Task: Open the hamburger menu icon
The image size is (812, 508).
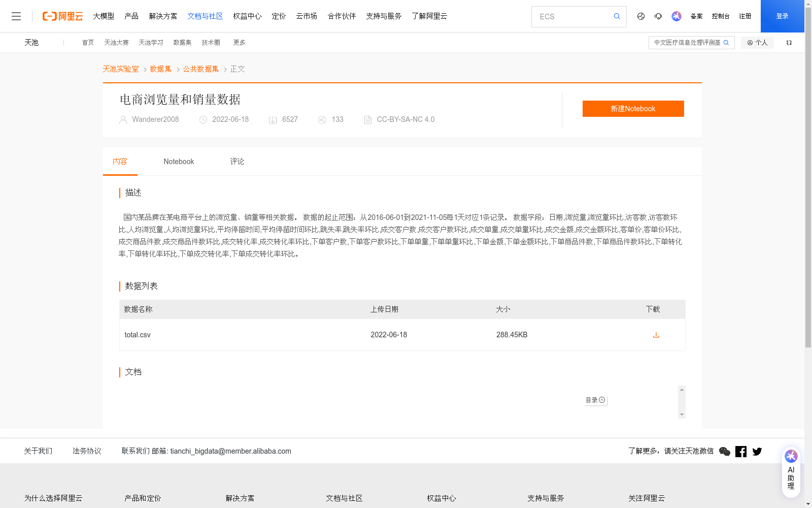Action: pyautogui.click(x=16, y=16)
